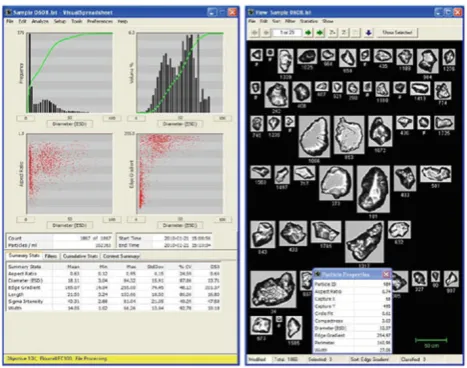Image resolution: width=467 pixels, height=368 pixels.
Task: Open Edit menu in VisualSpreadsheet window
Action: point(22,21)
